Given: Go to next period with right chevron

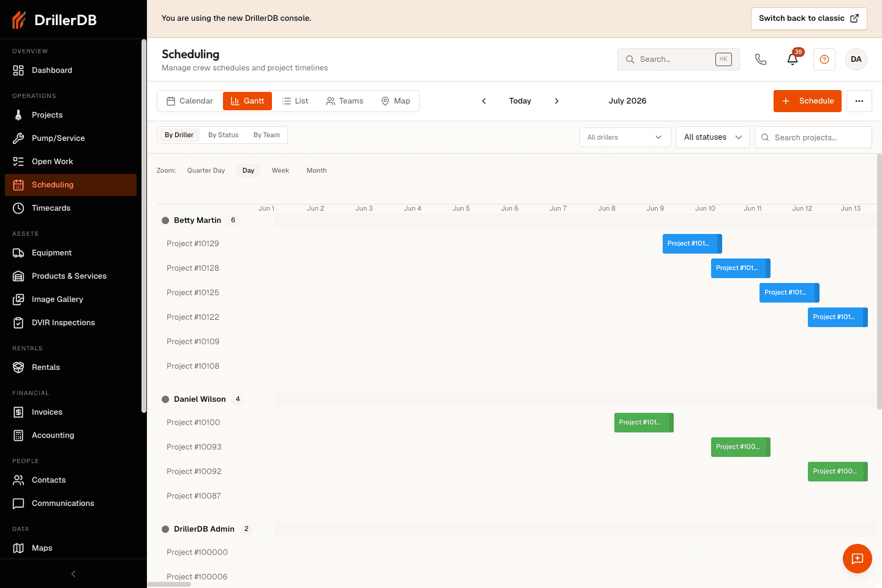Looking at the screenshot, I should (x=557, y=101).
